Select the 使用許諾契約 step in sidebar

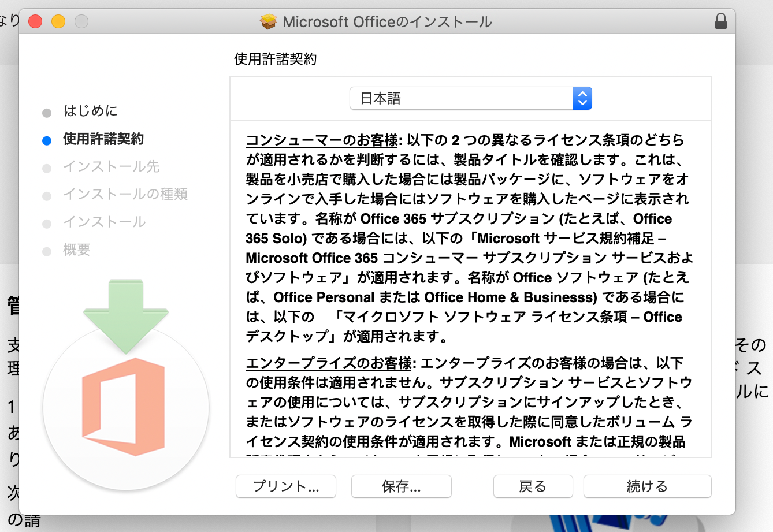(103, 139)
